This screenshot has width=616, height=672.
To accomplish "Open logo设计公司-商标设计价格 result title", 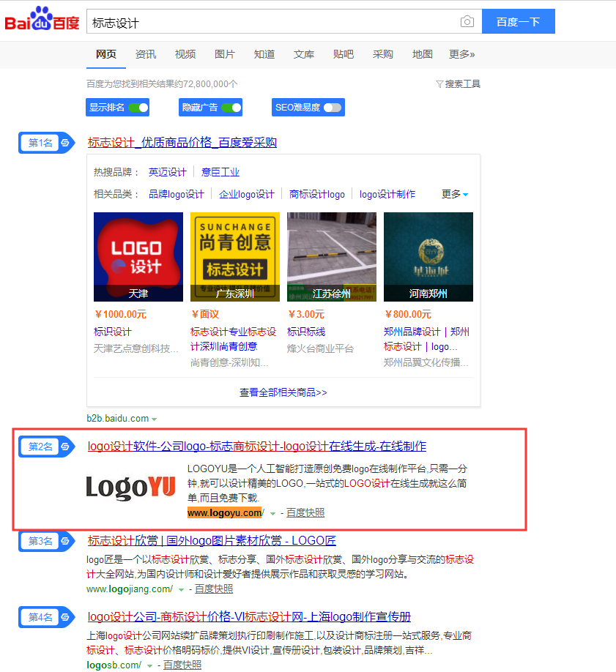I will pos(249,617).
